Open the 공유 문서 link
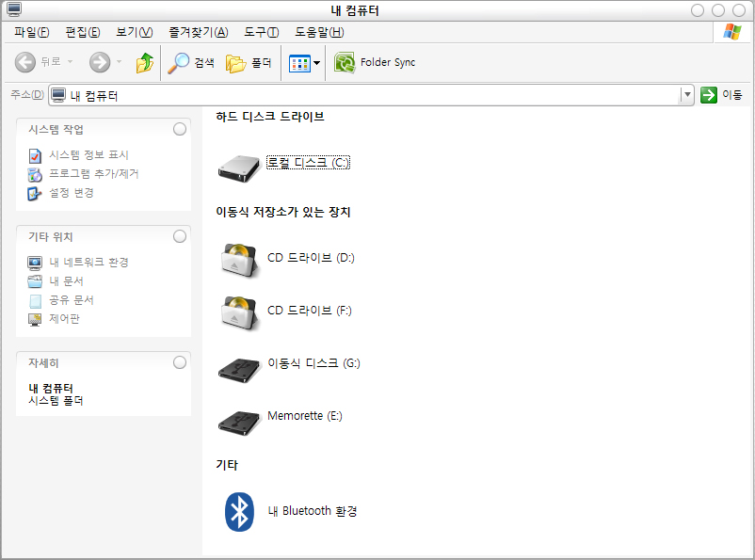The width and height of the screenshot is (755, 560). (72, 300)
